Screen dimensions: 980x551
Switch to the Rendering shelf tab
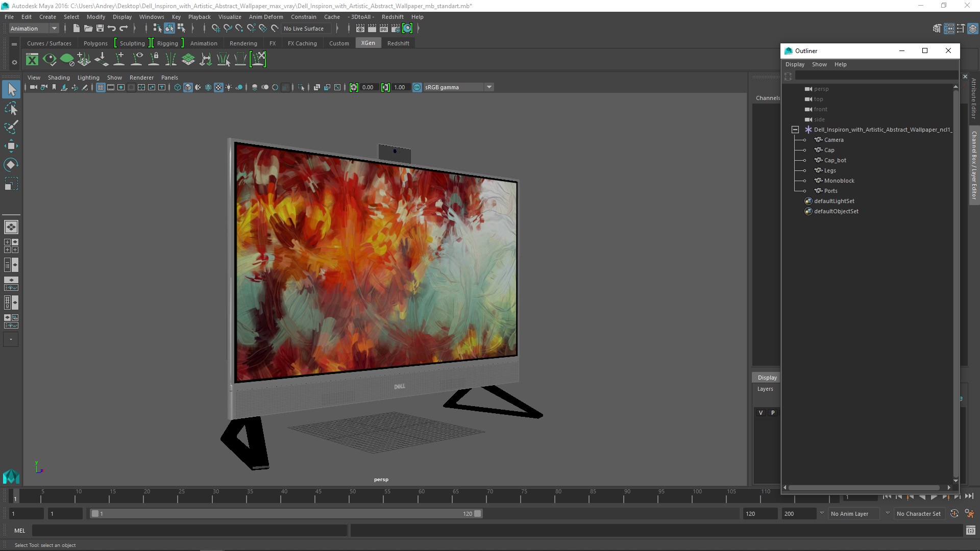point(243,43)
